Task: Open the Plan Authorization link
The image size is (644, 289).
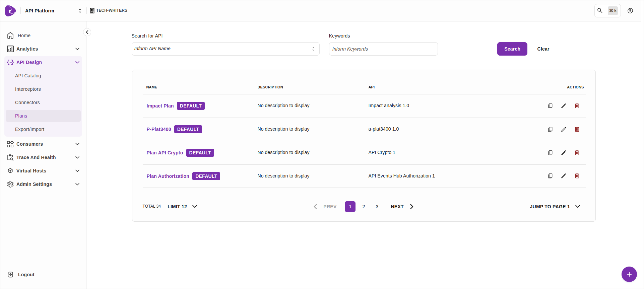Action: 168,176
